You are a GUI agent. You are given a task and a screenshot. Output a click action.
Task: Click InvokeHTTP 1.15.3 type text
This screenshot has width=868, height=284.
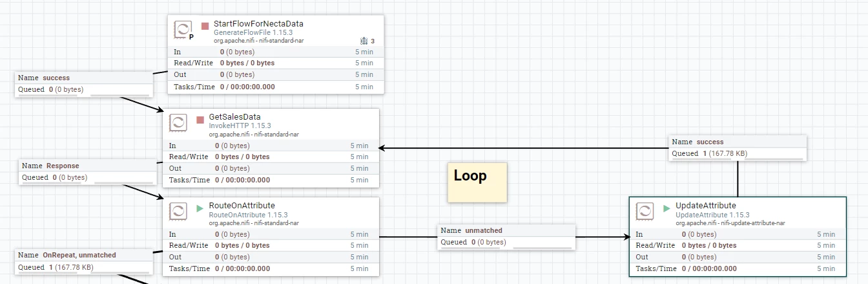click(x=240, y=126)
